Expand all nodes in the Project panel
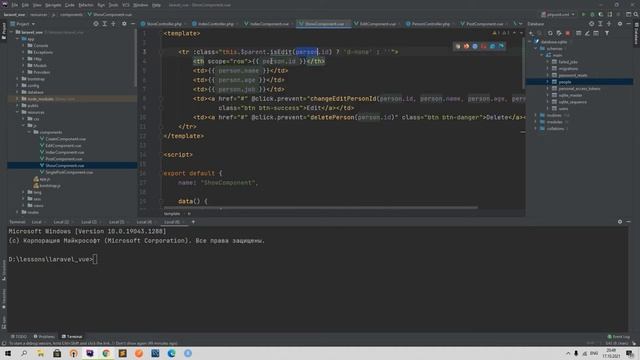This screenshot has width=640, height=360. [104, 24]
